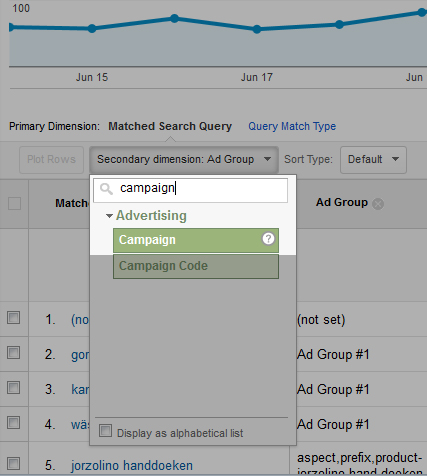Check the row 1 checkbox
The height and width of the screenshot is (476, 427).
[13, 318]
